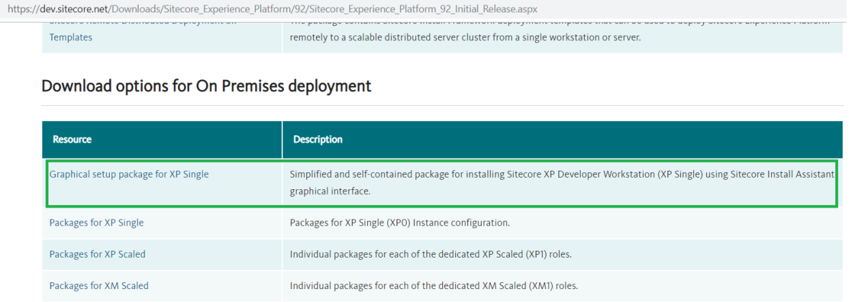Open the Packages for XP Single link
868x302 pixels.
96,223
